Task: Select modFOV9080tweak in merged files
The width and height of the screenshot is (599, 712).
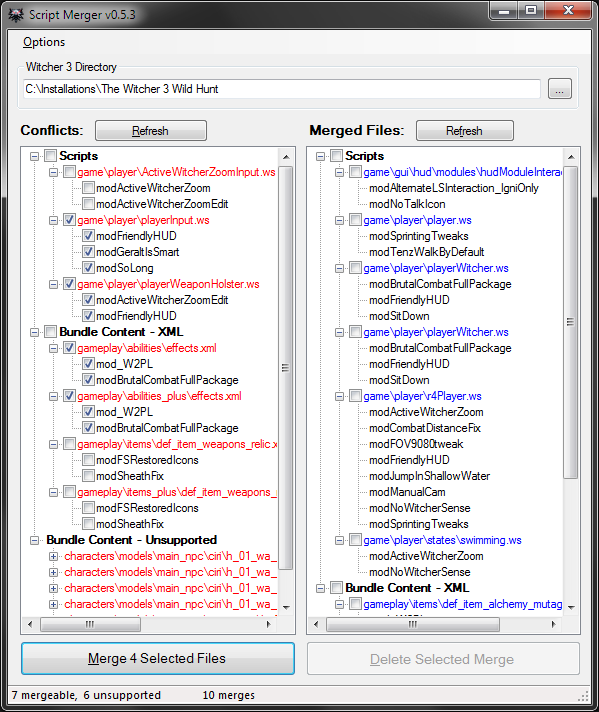Action: coord(416,444)
